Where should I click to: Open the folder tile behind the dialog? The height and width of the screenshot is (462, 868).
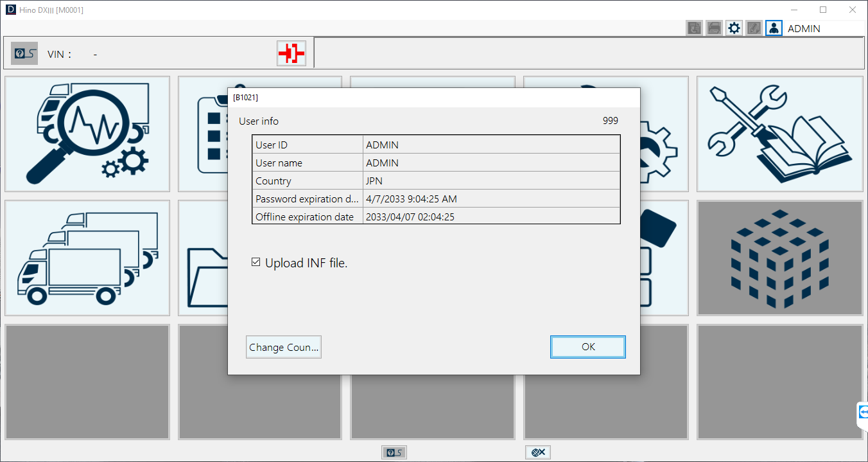[203, 258]
